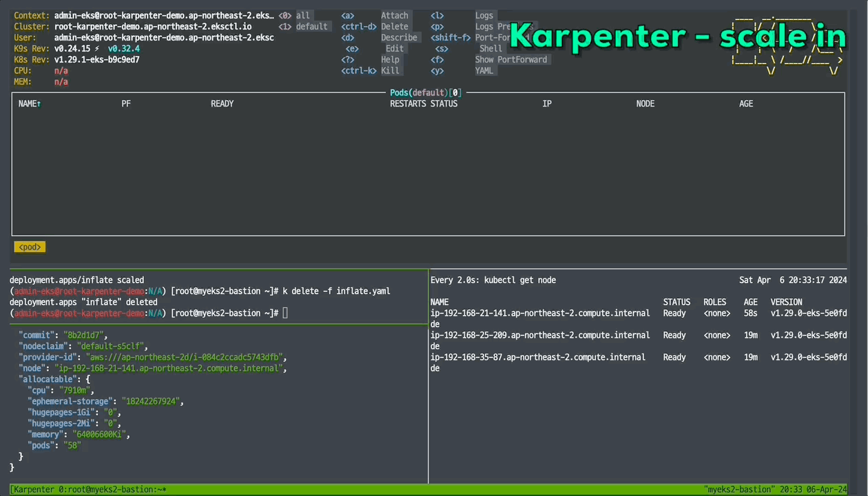Viewport: 868px width, 496px height.
Task: Click the nodeclaim value "default-s5clf"
Action: (x=112, y=346)
